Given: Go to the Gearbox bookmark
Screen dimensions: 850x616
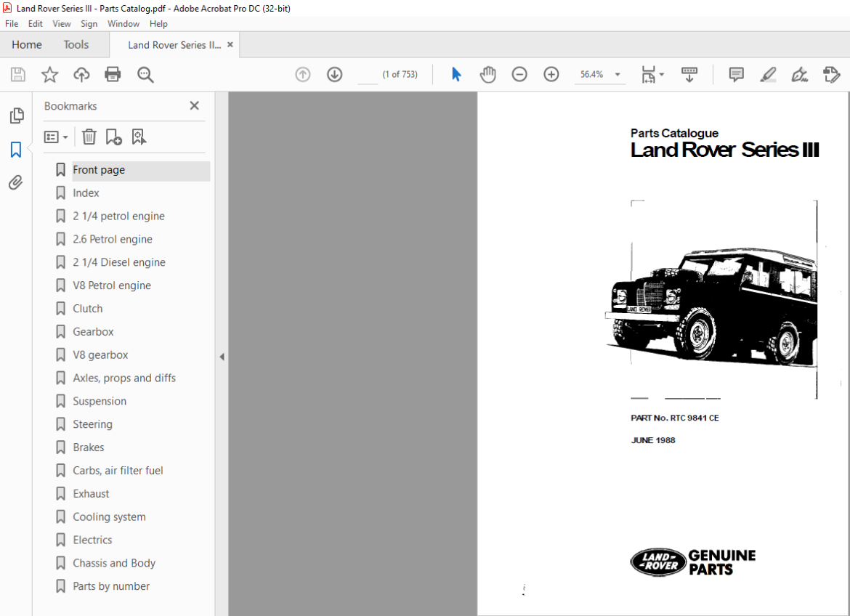Looking at the screenshot, I should [x=93, y=332].
